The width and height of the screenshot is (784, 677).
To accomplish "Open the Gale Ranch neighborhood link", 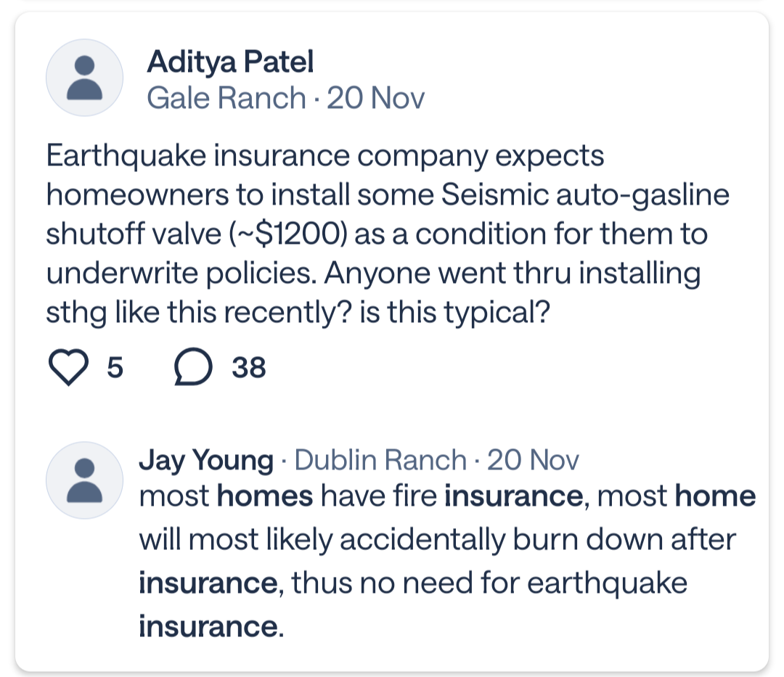I will point(226,98).
